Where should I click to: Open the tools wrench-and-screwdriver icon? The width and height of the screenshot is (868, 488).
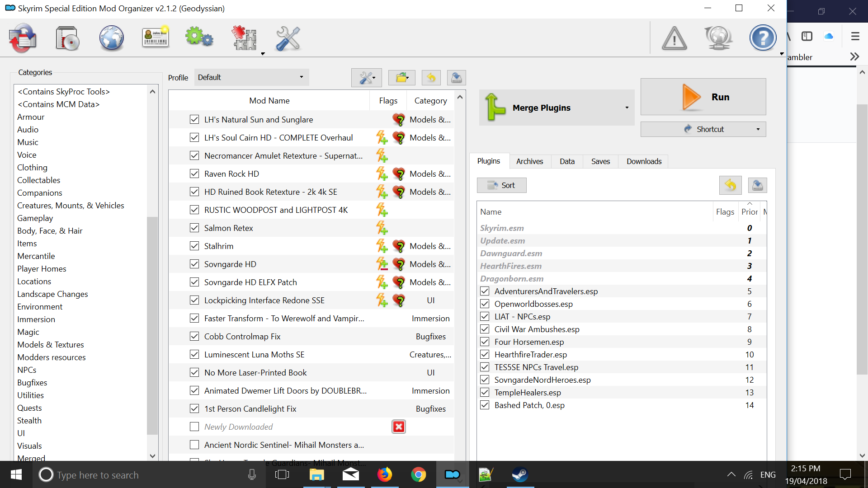pyautogui.click(x=288, y=38)
